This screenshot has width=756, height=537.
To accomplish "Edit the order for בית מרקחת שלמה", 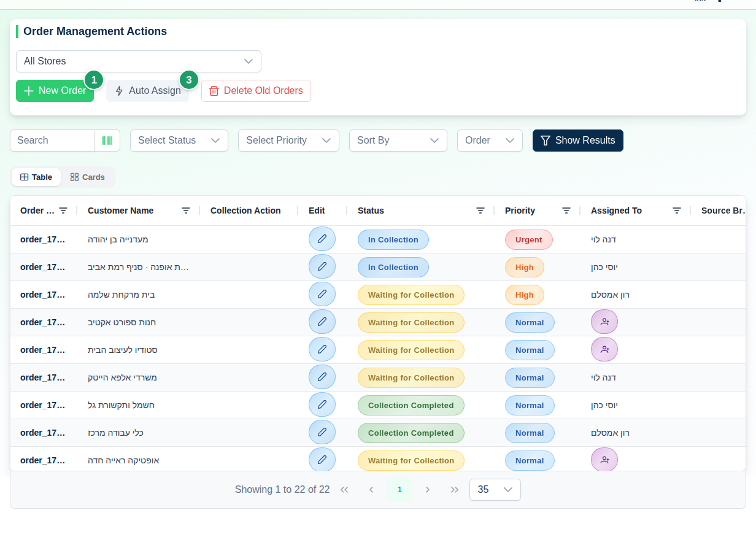I will coord(322,295).
